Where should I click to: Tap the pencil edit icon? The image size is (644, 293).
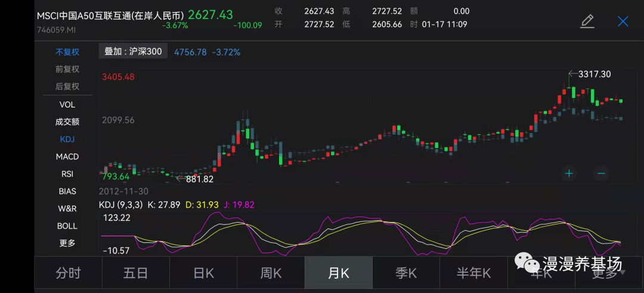(x=587, y=21)
